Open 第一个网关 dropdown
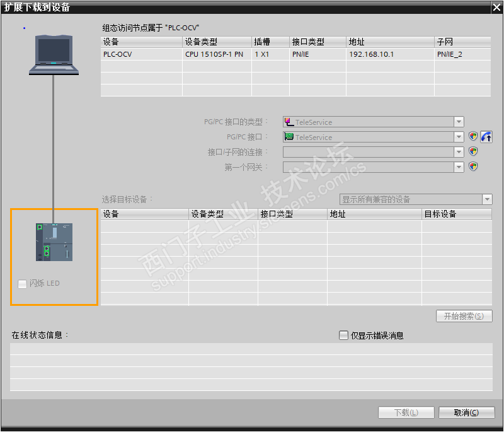The height and width of the screenshot is (432, 504). click(459, 167)
